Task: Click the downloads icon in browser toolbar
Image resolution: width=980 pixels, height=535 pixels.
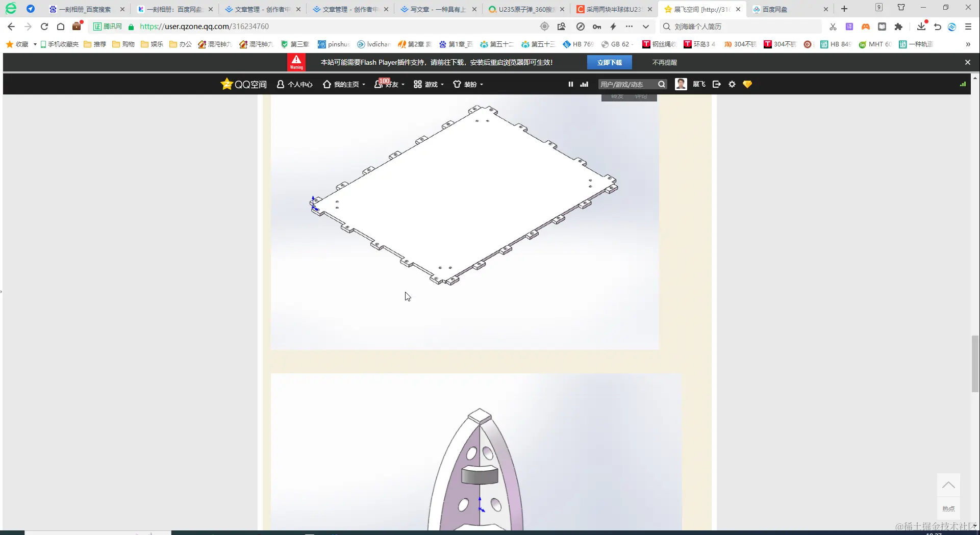Action: pyautogui.click(x=921, y=26)
